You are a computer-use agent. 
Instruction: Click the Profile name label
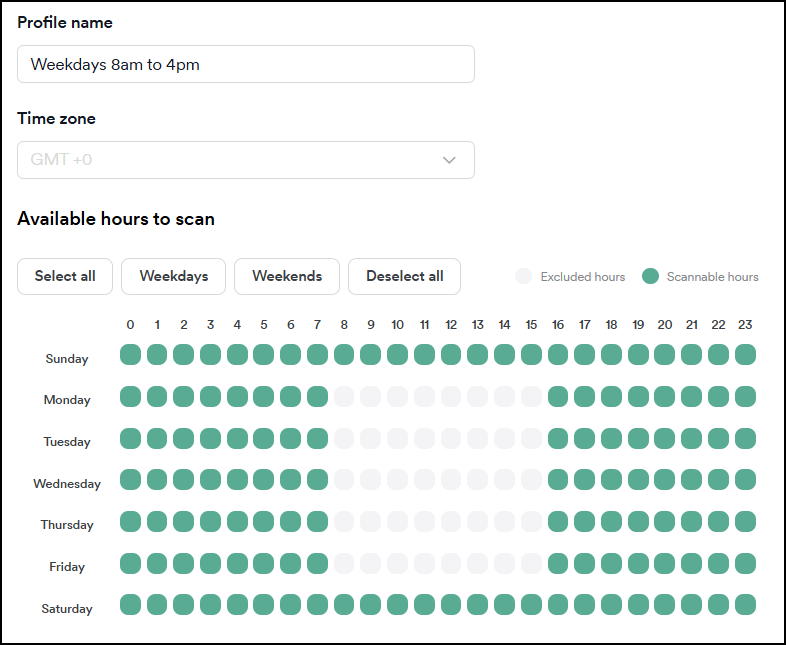(x=65, y=23)
